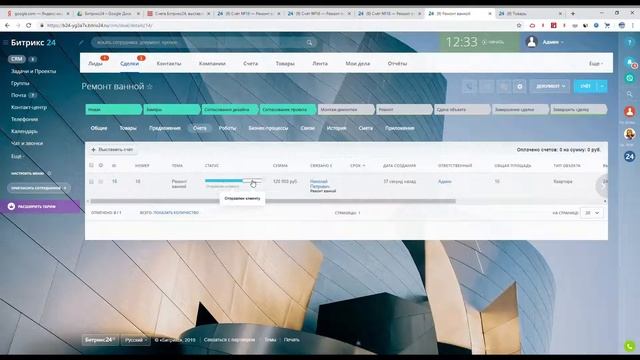Open the woman's photo avatar in right sidebar
The height and width of the screenshot is (360, 640).
629,133
